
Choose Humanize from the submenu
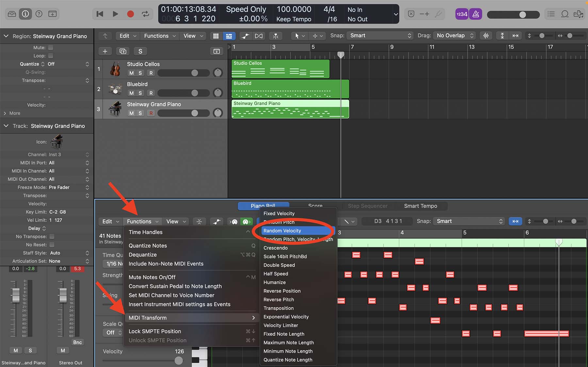click(298, 282)
